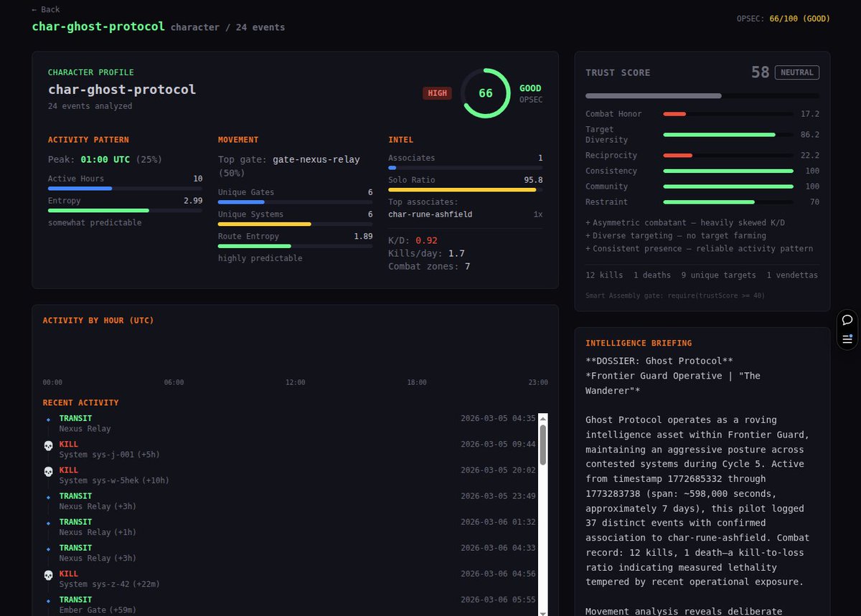Click the Target Diversity score bar

pyautogui.click(x=728, y=134)
